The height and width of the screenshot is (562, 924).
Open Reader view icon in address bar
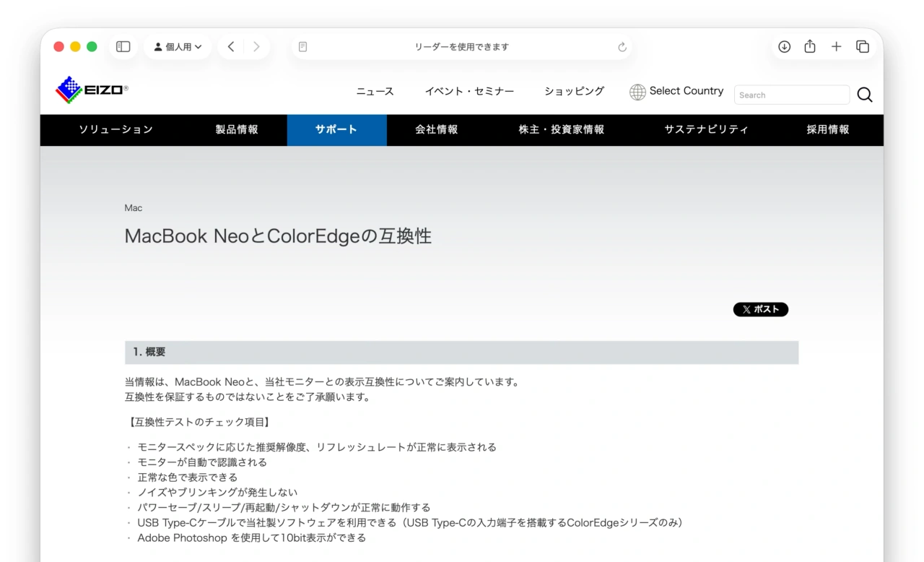click(x=303, y=47)
